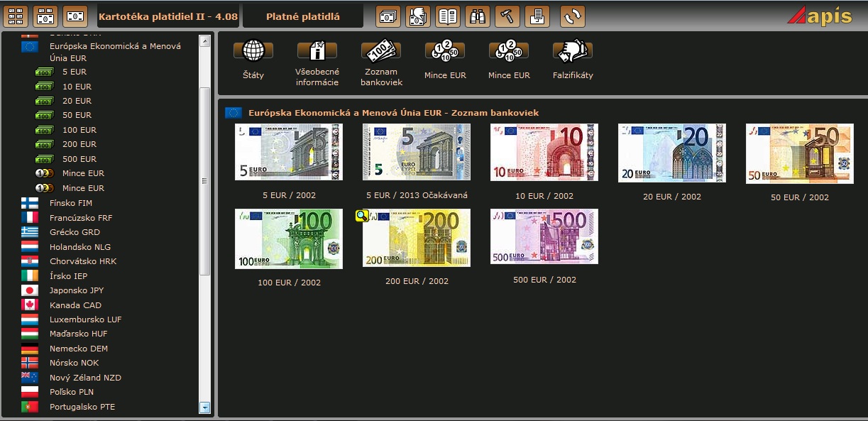Viewport: 868px width, 421px height.
Task: Click the binoculars search icon
Action: click(x=478, y=16)
